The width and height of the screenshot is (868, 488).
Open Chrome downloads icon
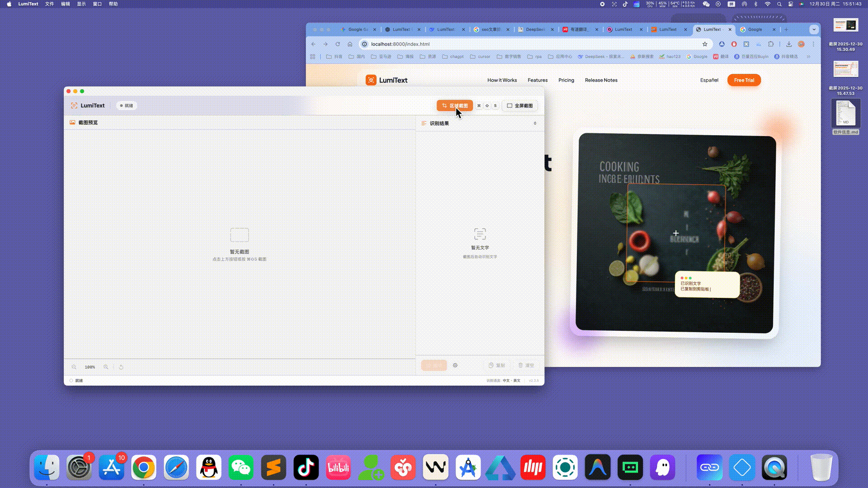789,44
